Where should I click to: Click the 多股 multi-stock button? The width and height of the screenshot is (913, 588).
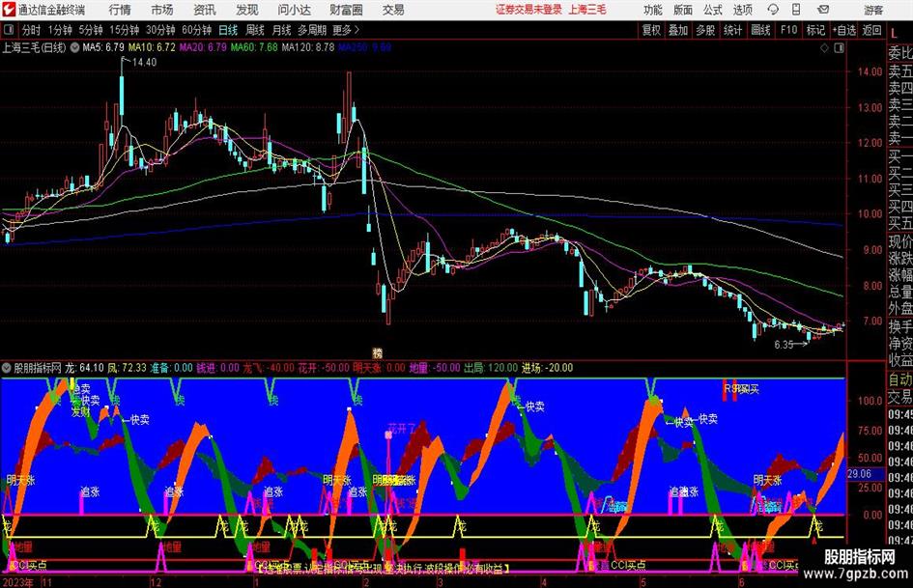click(705, 30)
